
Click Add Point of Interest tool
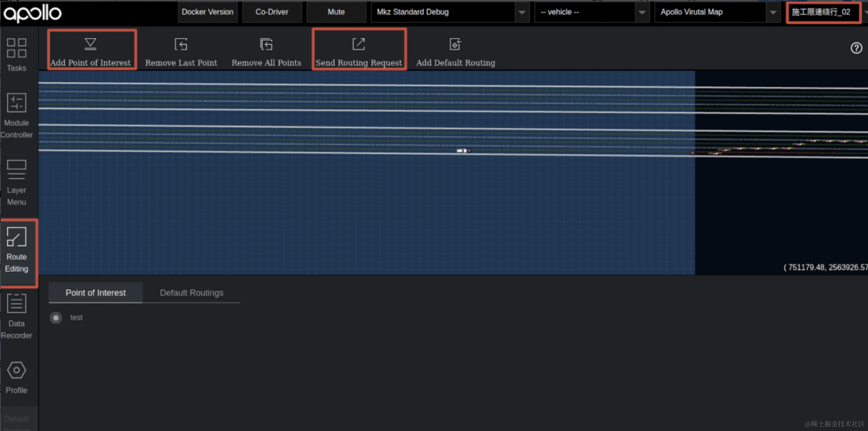[x=90, y=50]
